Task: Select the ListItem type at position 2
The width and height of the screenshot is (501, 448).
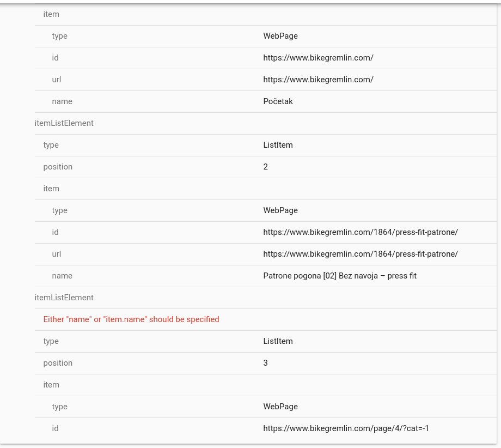Action: click(x=278, y=145)
